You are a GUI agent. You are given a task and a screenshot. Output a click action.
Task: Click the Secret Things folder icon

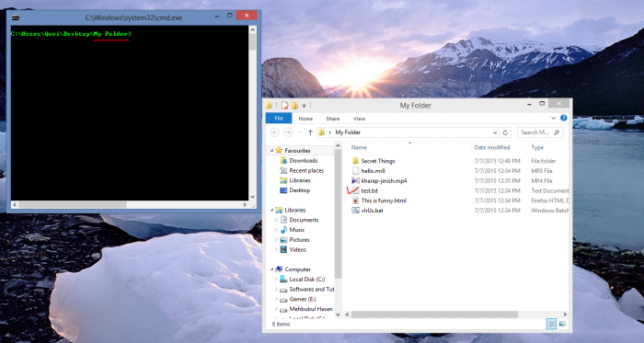(x=355, y=161)
